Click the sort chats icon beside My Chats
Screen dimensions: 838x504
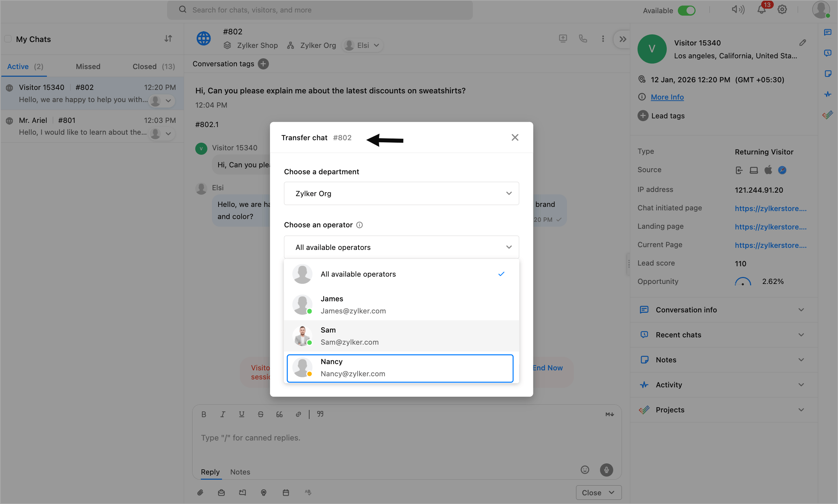click(x=168, y=39)
